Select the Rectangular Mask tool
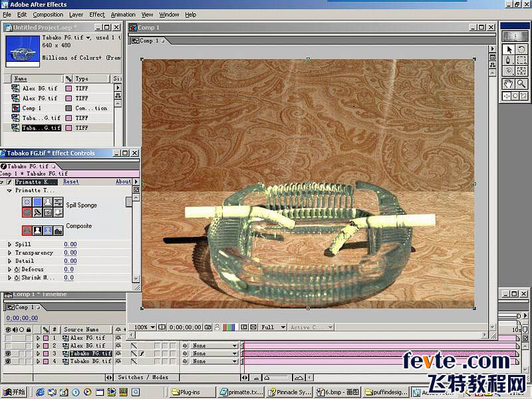Image resolution: width=532 pixels, height=399 pixels. tap(521, 61)
